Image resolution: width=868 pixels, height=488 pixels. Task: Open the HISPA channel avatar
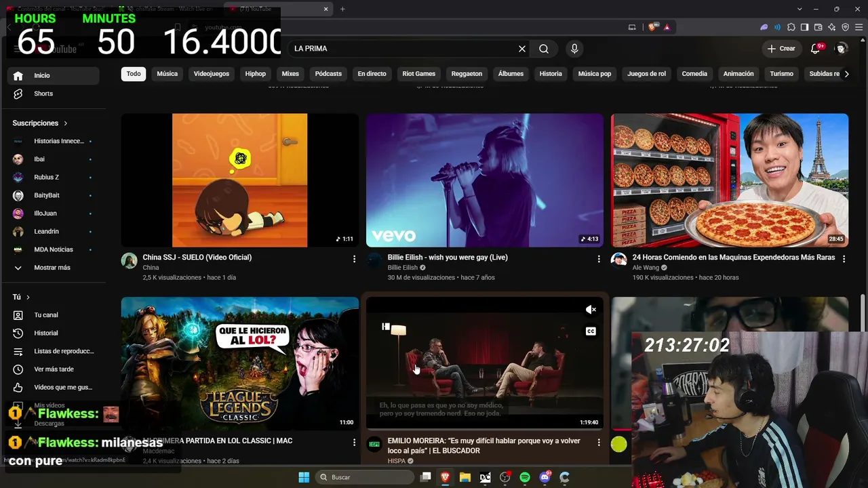pyautogui.click(x=374, y=445)
